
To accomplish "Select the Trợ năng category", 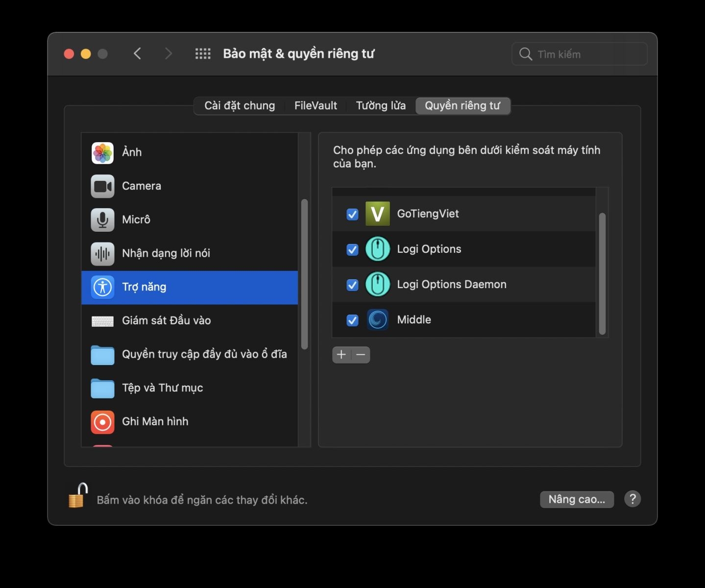I will [x=190, y=288].
